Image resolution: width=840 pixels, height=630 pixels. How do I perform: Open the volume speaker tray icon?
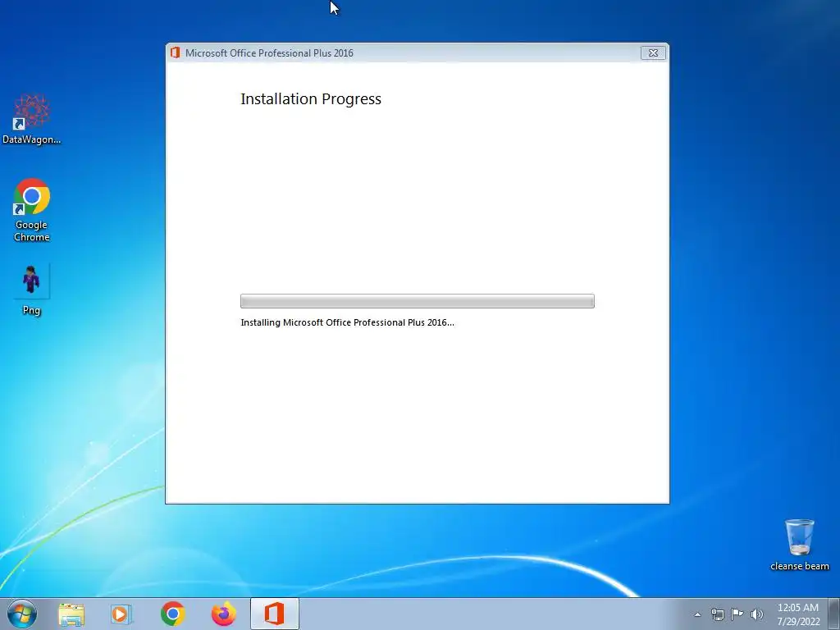point(757,614)
